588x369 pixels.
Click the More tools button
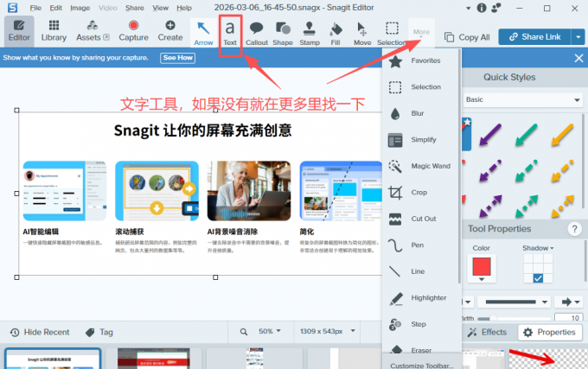(x=421, y=33)
